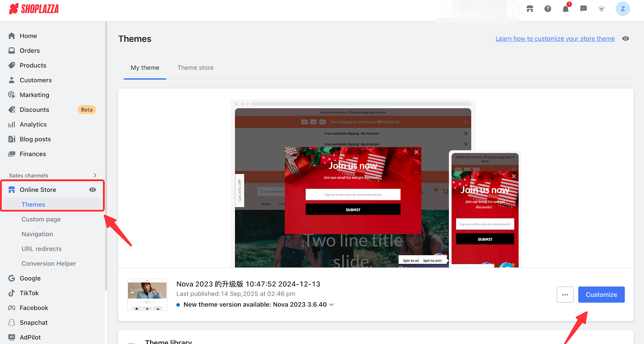Click the Nova 2023 theme thumbnail
The image size is (644, 344).
pyautogui.click(x=147, y=295)
